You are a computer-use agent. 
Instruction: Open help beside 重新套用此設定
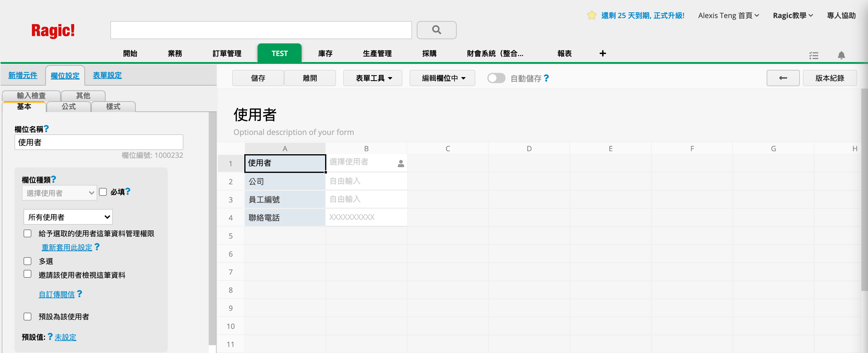tap(97, 247)
